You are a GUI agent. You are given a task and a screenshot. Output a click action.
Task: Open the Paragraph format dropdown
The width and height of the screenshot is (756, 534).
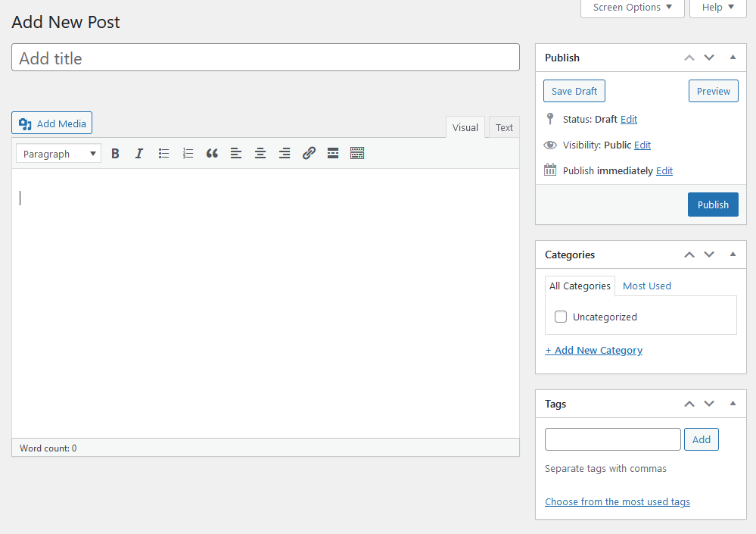tap(58, 154)
